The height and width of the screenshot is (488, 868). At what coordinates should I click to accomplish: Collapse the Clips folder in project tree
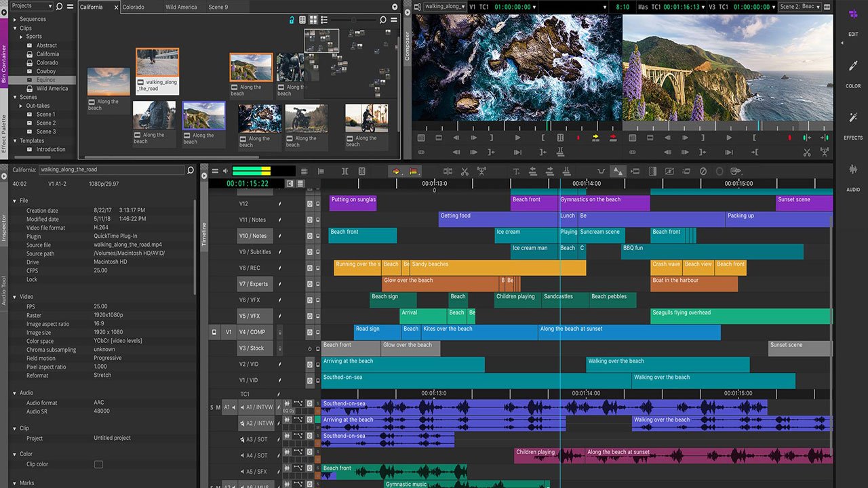[x=15, y=28]
